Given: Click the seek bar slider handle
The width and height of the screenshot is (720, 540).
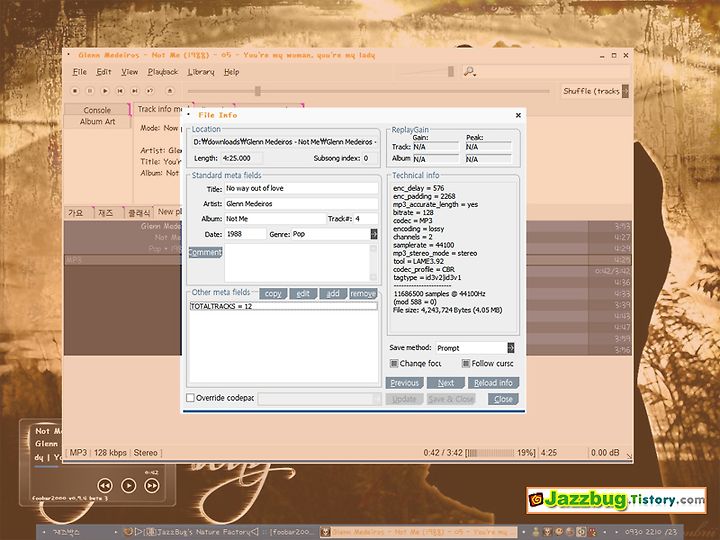Looking at the screenshot, I should click(258, 91).
